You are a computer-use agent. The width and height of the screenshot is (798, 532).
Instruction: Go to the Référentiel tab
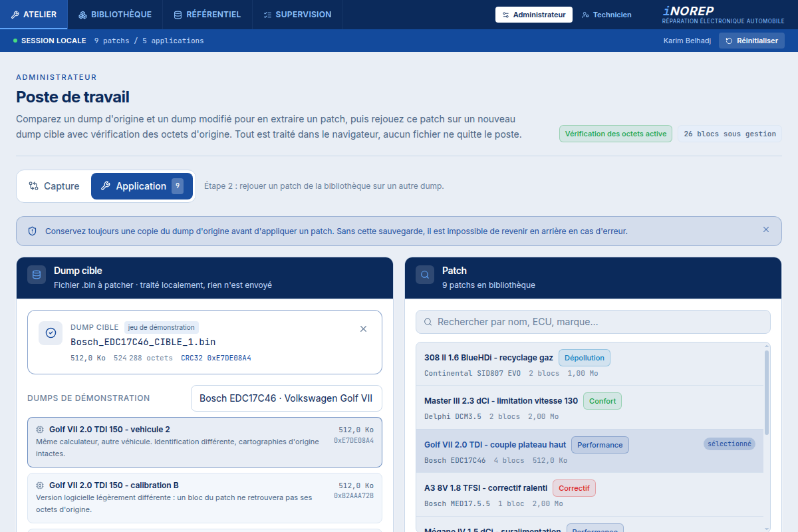coord(207,15)
